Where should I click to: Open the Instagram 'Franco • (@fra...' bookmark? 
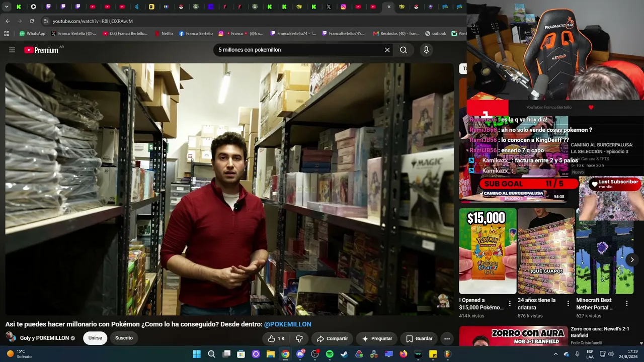click(240, 34)
